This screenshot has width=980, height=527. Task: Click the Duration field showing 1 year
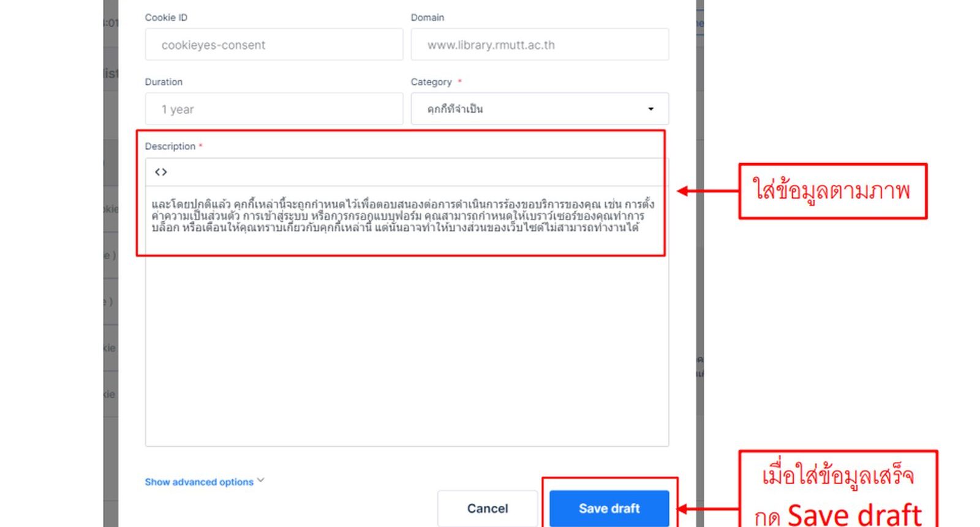point(274,109)
